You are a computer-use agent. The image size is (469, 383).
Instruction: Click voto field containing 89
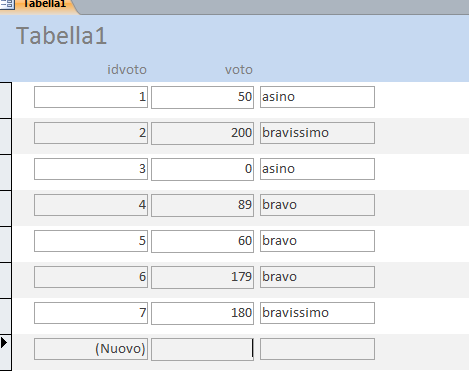point(202,205)
